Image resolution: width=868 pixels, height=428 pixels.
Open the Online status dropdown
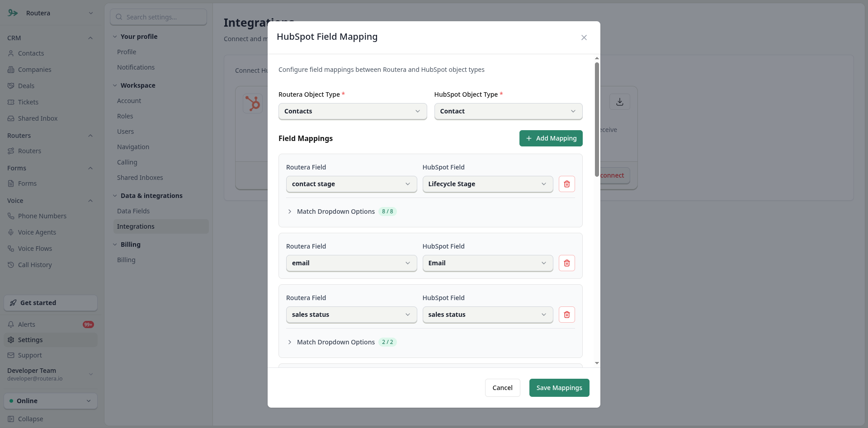pyautogui.click(x=51, y=401)
